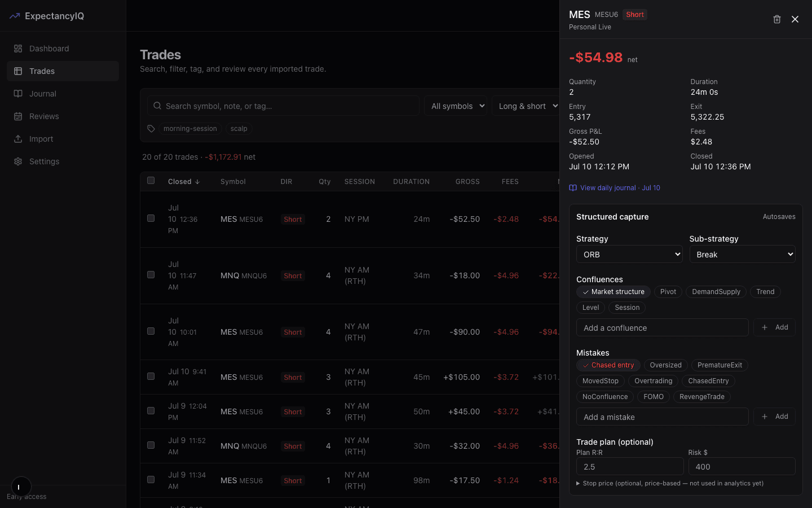Screen dimensions: 812x508
Task: Select the Jul 9 11:52 AM trade checkbox
Action: [x=151, y=445]
